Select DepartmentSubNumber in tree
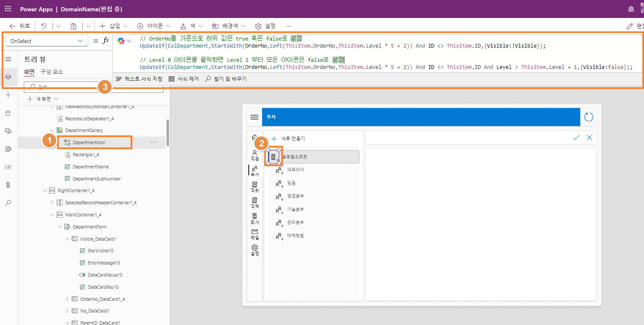Screen dimensions: 644x325 pyautogui.click(x=97, y=179)
